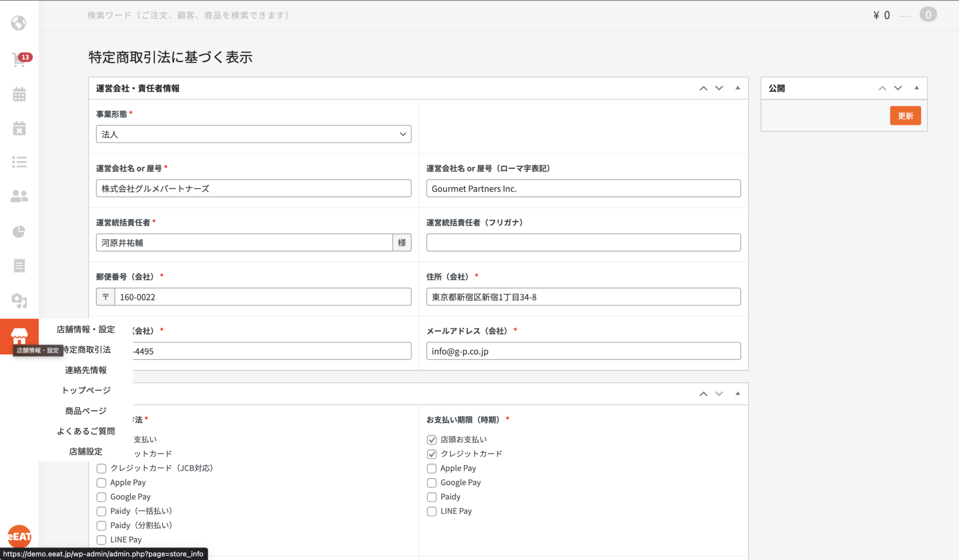Check the LINE Pay option under お支払い期限
The image size is (959, 560).
432,512
